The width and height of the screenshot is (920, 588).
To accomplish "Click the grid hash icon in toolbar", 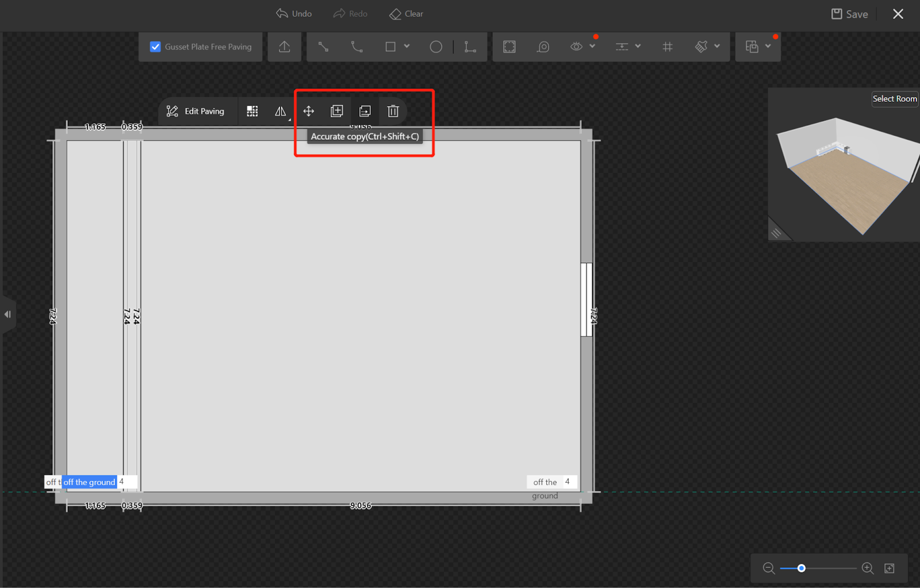I will (x=668, y=47).
